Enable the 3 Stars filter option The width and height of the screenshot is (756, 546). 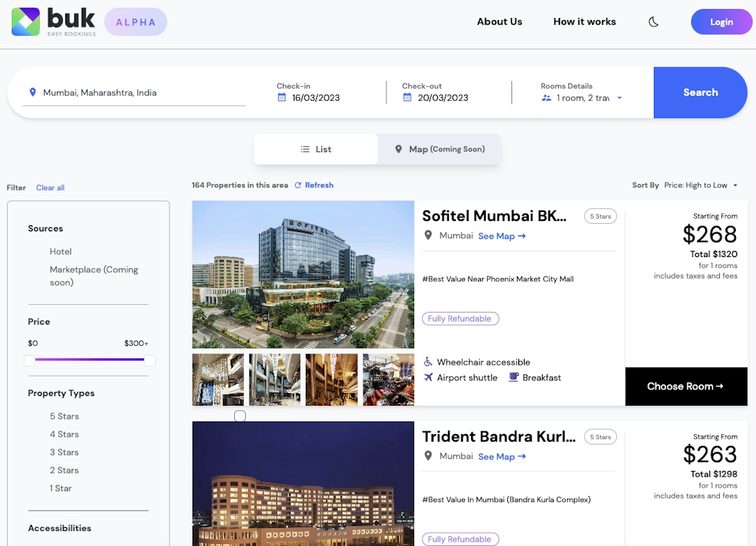(x=64, y=452)
